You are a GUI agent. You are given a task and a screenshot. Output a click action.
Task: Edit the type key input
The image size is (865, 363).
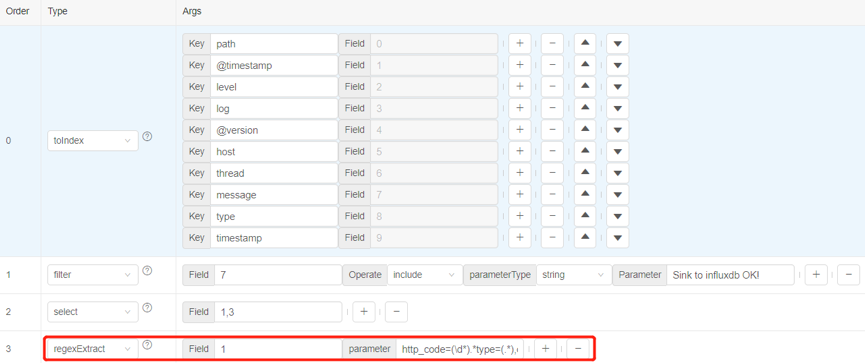point(274,216)
